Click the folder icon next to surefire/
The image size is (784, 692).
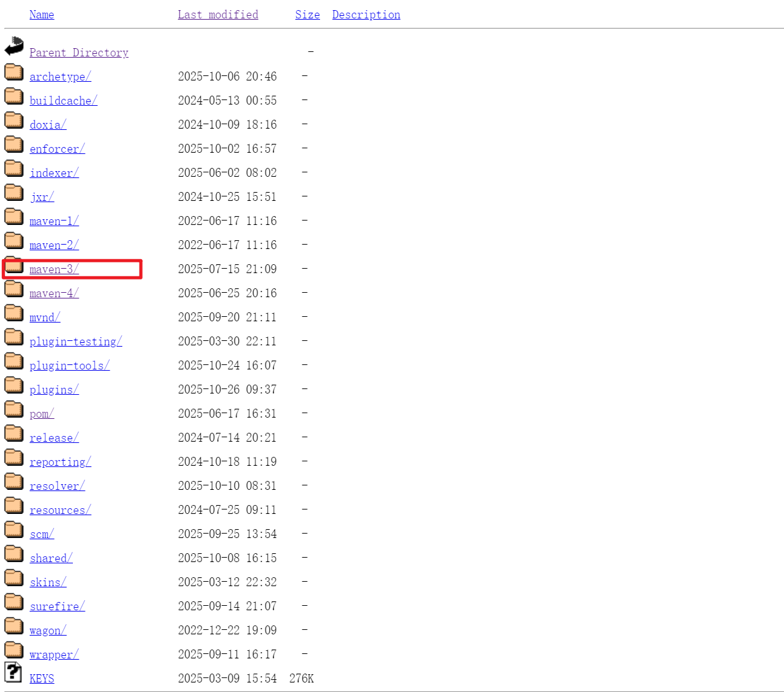coord(14,601)
